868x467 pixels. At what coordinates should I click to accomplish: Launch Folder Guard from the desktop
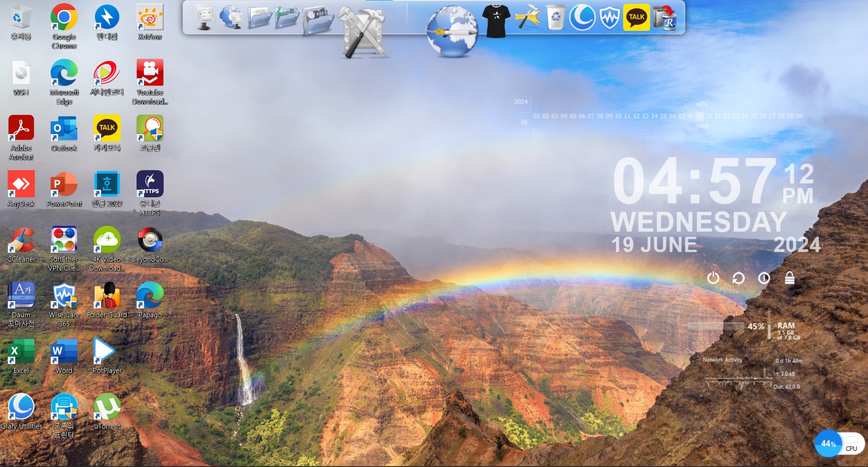[107, 300]
